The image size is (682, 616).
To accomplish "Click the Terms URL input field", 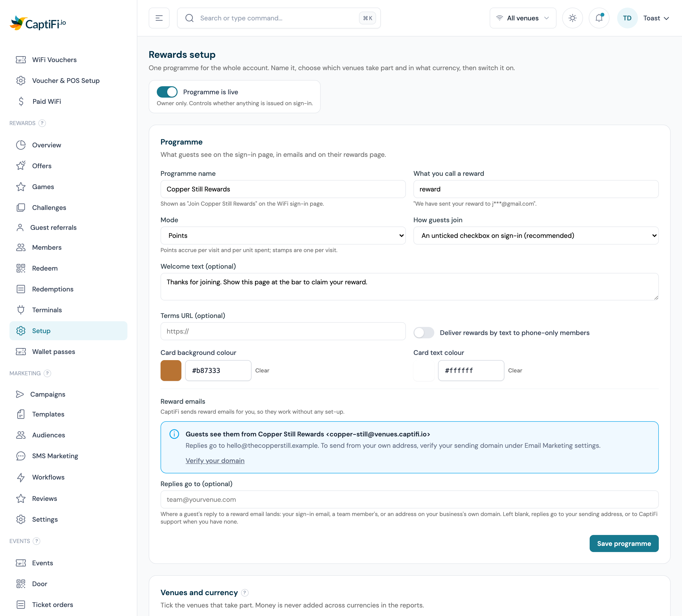I will 283,331.
